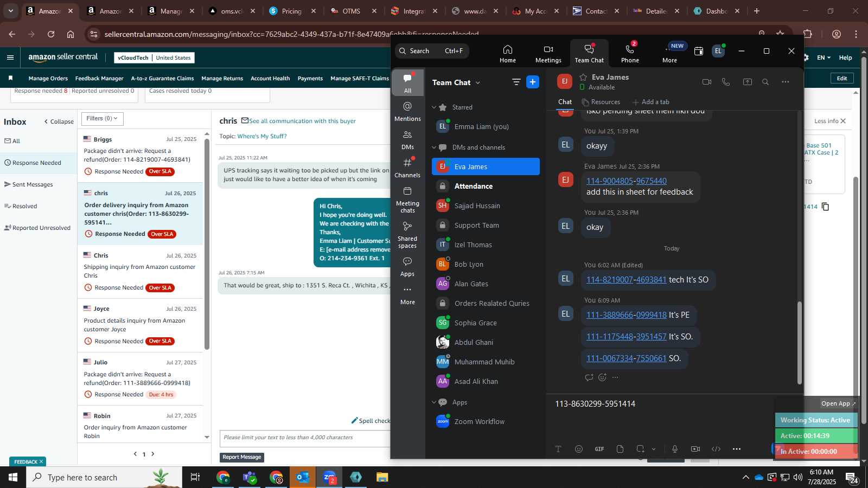Open Sajjad Hussain chat

coord(486,206)
